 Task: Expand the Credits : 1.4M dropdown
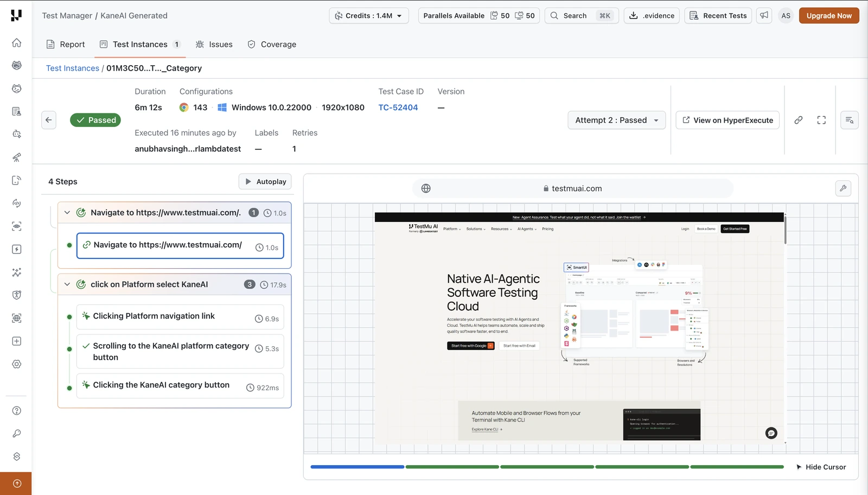(x=369, y=15)
